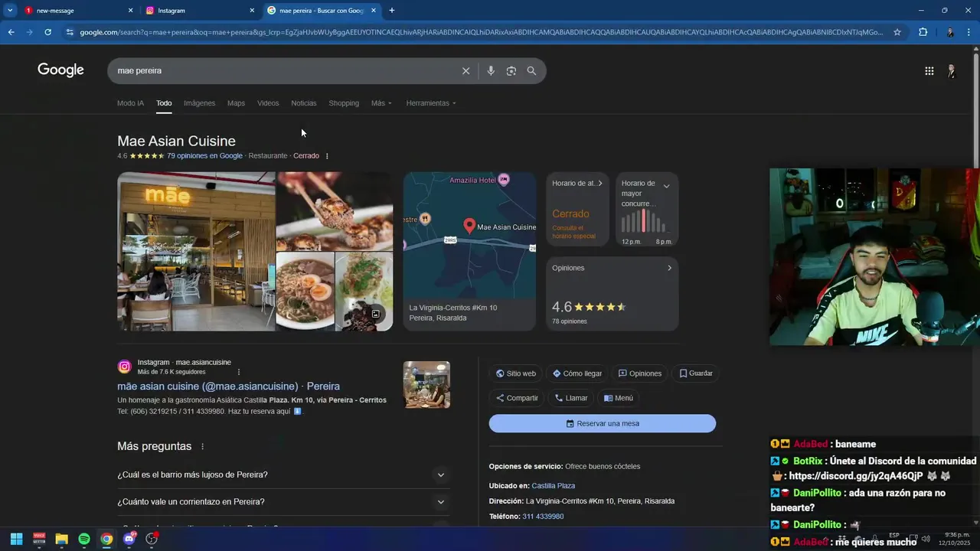The width and height of the screenshot is (980, 551).
Task: Click the Google logo
Action: [x=60, y=70]
